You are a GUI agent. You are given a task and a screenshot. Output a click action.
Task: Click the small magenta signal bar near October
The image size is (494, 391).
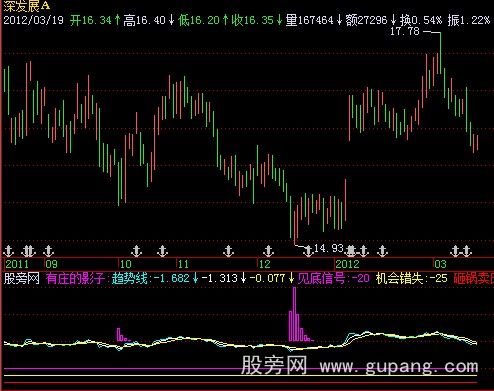[118, 335]
